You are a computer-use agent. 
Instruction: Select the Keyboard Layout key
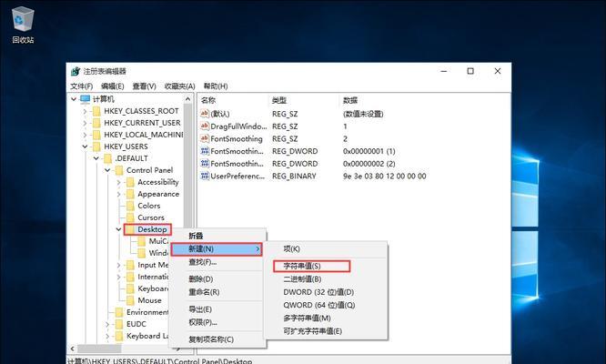coord(147,336)
